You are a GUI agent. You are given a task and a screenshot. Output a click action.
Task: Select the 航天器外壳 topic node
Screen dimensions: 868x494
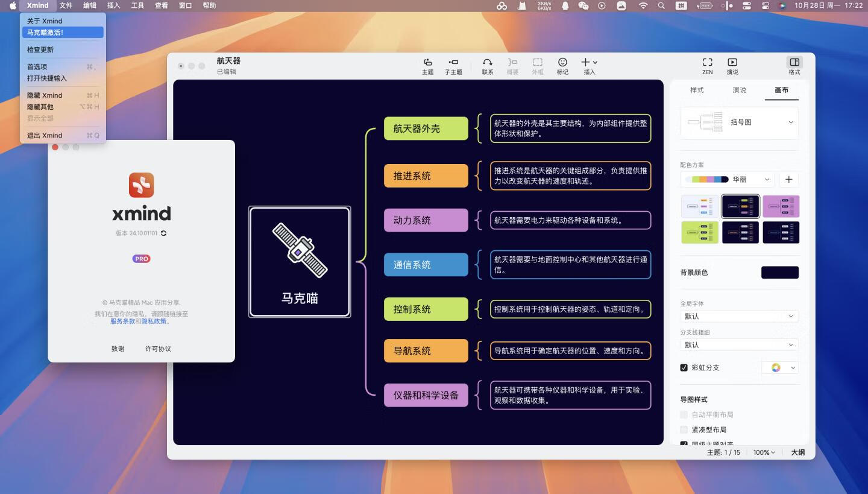(426, 128)
